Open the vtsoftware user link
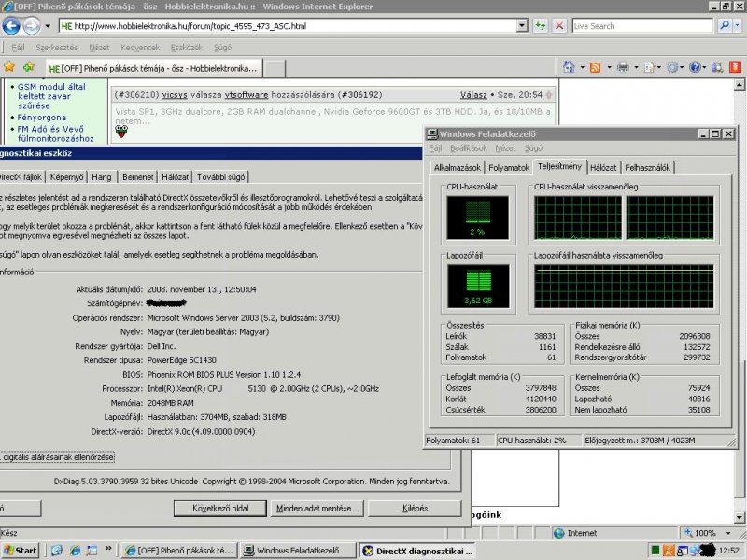The width and height of the screenshot is (747, 560). pyautogui.click(x=247, y=95)
